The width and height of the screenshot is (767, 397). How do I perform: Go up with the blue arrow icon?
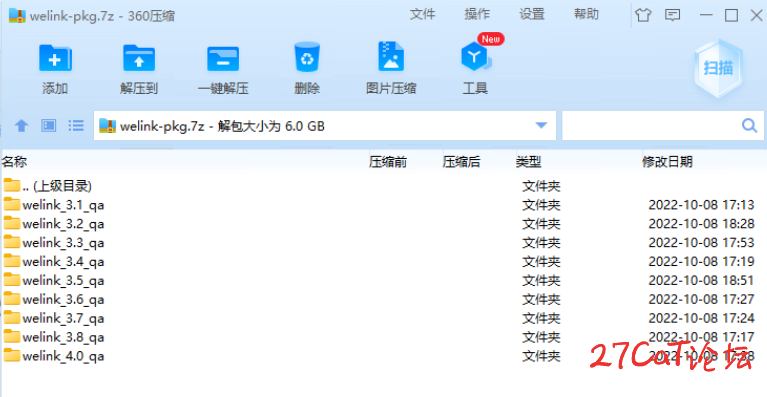click(x=21, y=126)
